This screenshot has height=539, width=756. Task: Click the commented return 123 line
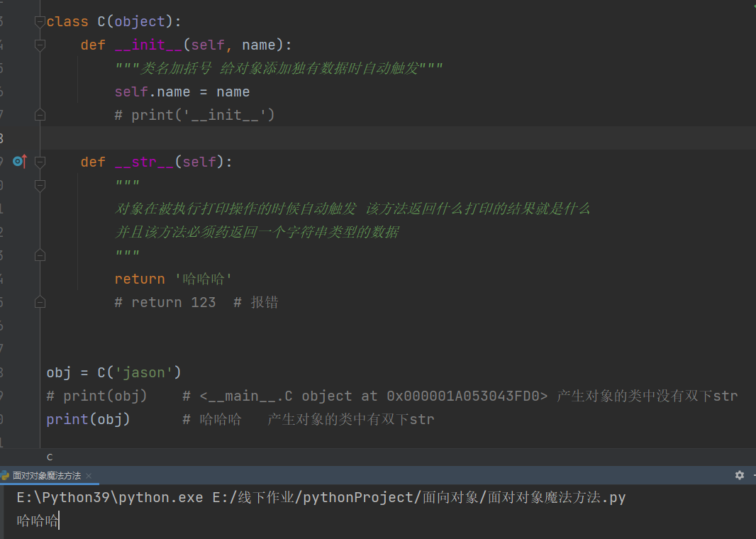click(196, 302)
